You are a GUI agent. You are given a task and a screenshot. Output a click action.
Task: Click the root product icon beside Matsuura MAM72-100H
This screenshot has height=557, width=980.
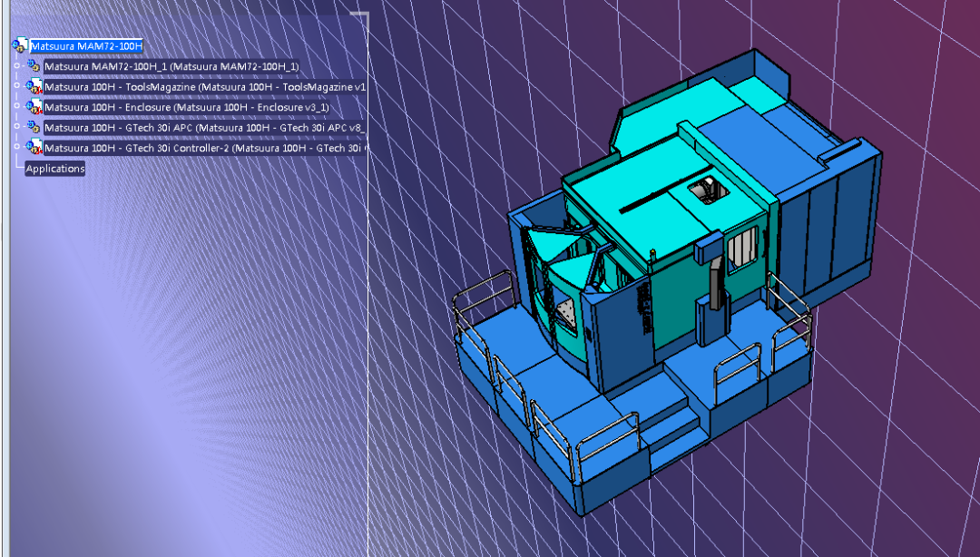pos(19,45)
